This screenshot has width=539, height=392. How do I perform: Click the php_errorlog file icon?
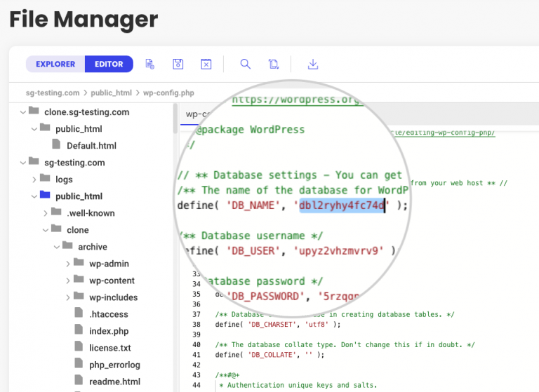[79, 363]
